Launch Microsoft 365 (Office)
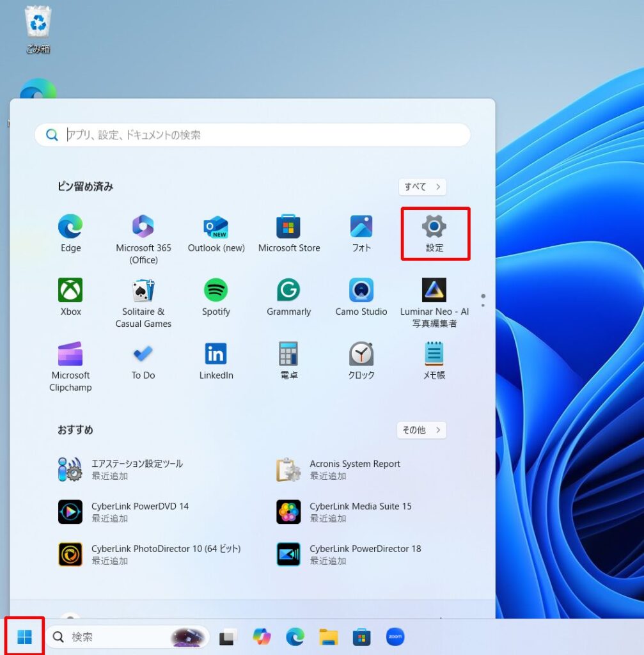The width and height of the screenshot is (644, 655). tap(143, 239)
